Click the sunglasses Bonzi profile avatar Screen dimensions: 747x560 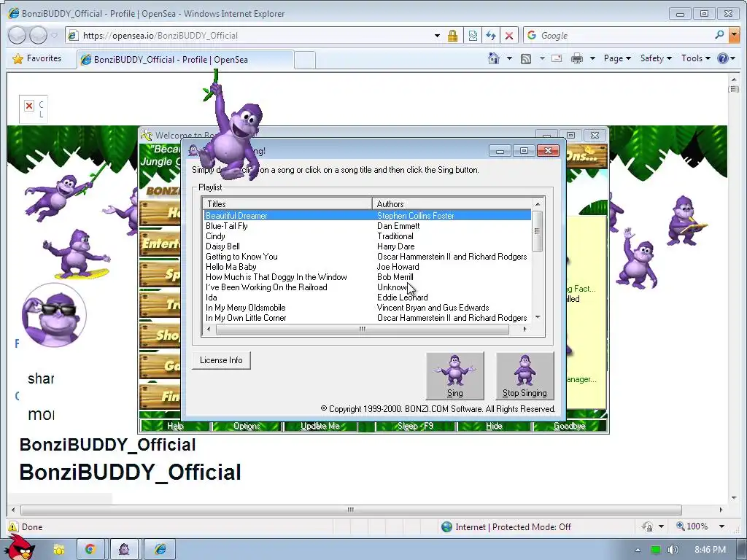coord(54,315)
